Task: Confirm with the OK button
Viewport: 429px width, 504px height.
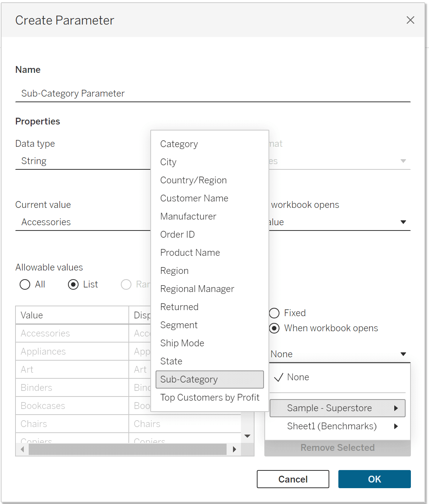Action: tap(375, 479)
